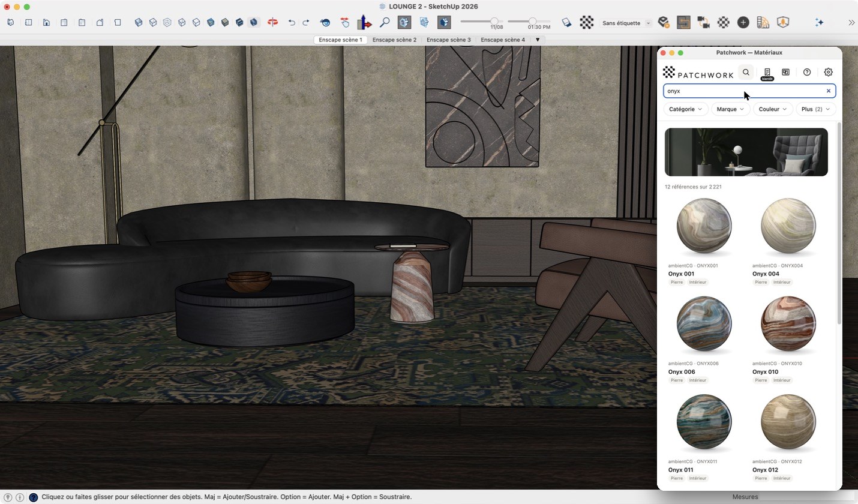Click the highlighted active style cube
Viewport: 858px width, 504px height.
coord(254,22)
